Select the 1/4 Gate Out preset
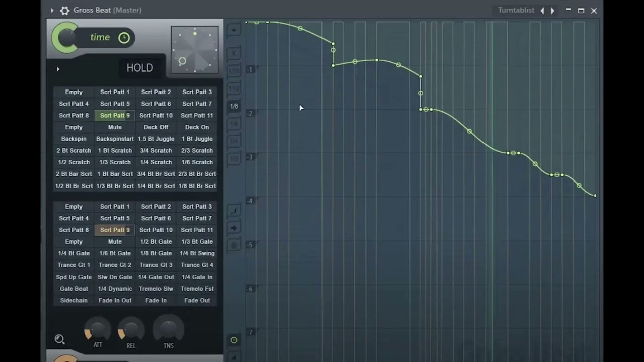The image size is (644, 362). [156, 277]
